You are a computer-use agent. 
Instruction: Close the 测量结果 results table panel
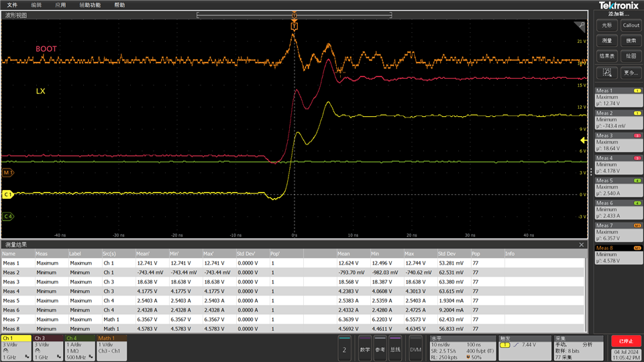pos(581,244)
